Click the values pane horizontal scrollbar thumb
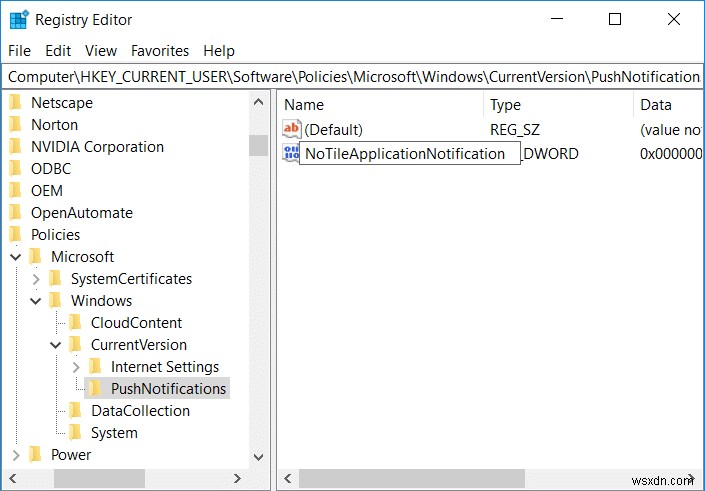Viewport: 705px width, 491px height. pyautogui.click(x=412, y=478)
